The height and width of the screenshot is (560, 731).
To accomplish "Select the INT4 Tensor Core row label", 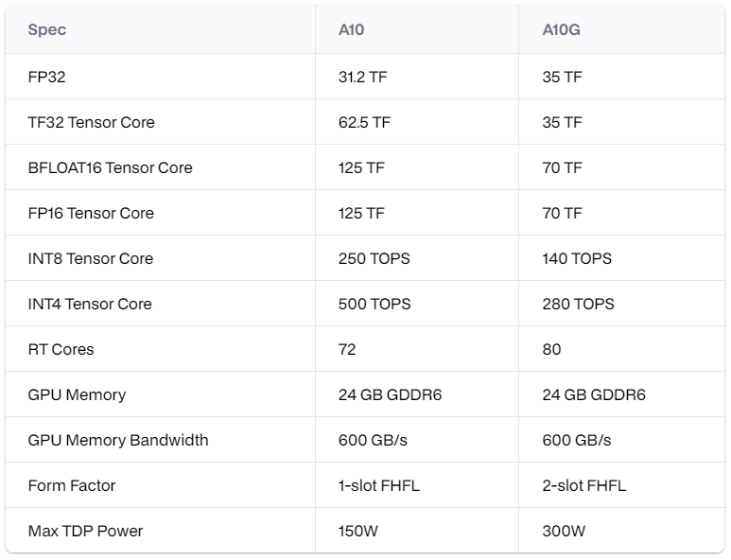I will pyautogui.click(x=90, y=304).
